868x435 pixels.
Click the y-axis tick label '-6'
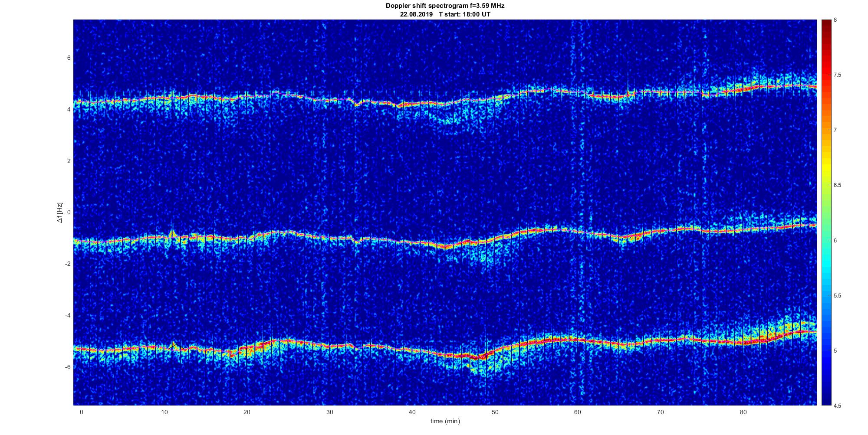tap(68, 367)
